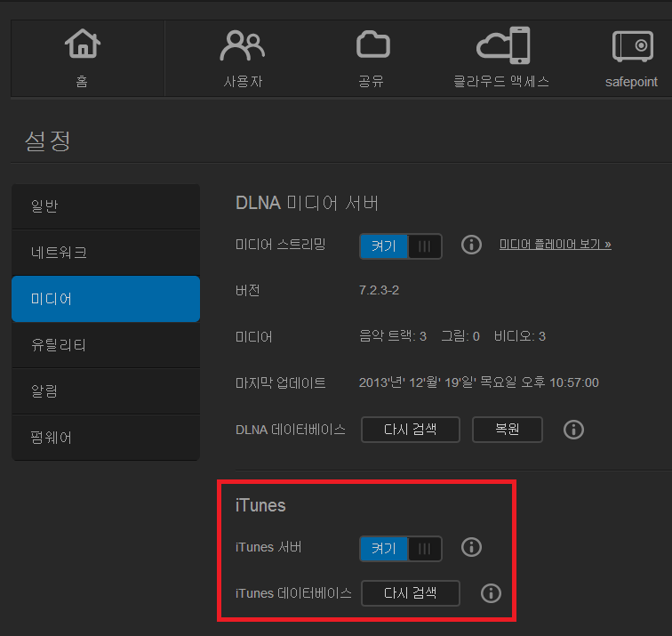The height and width of the screenshot is (636, 672).
Task: Open the safepoint vault icon
Action: pyautogui.click(x=631, y=45)
